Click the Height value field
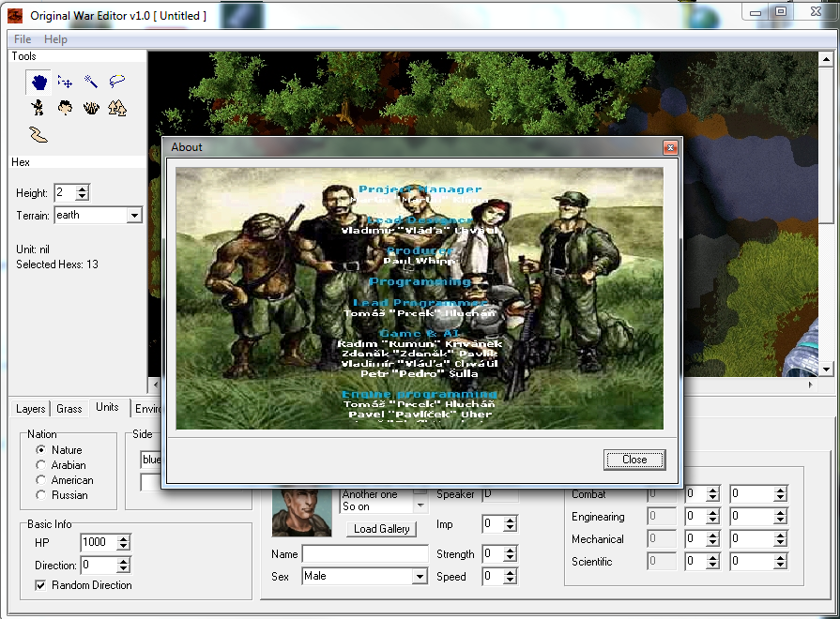 click(66, 193)
